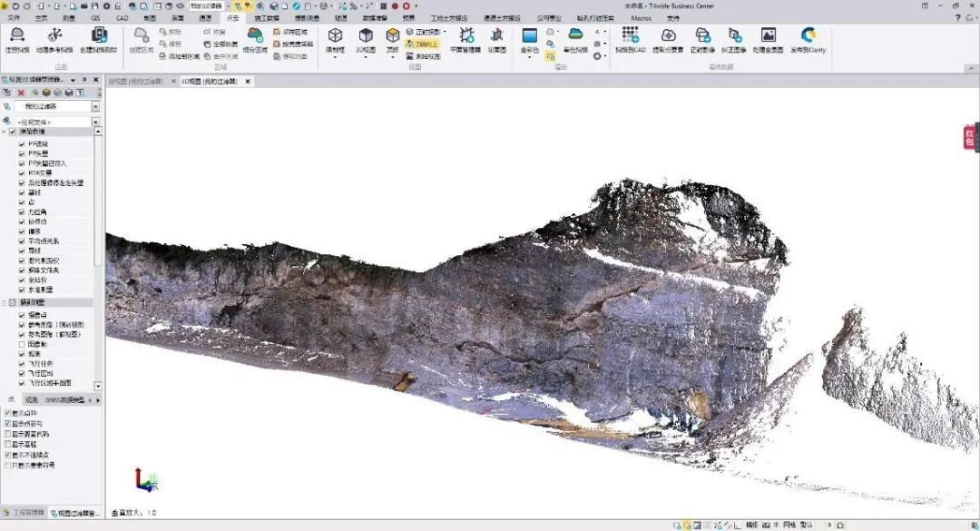Toggle the RTK vector checkbox
Screen dimensions: 980x531
[x=22, y=172]
